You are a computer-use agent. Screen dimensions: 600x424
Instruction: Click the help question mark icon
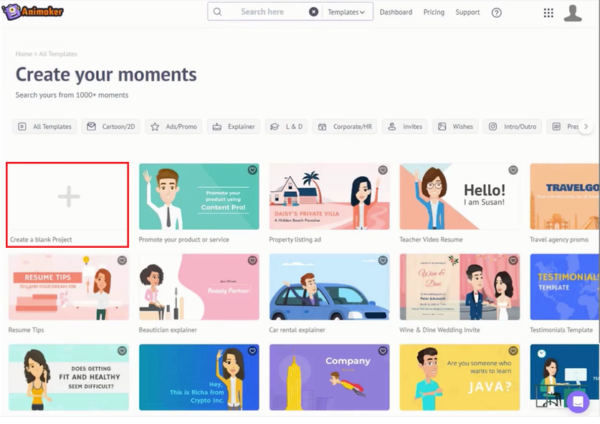coord(497,13)
